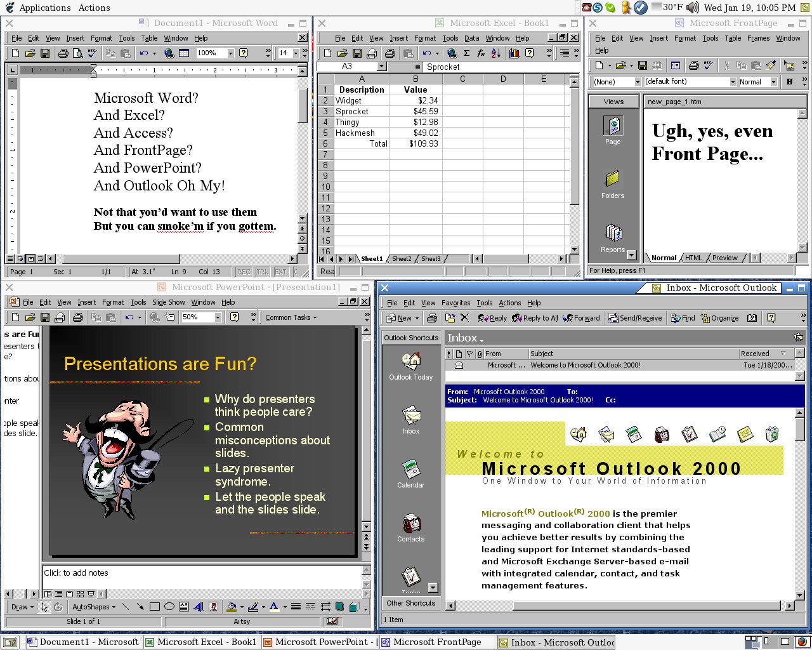This screenshot has height=650, width=812.
Task: Click Address Book icon in Outlook toolbar
Action: [752, 318]
